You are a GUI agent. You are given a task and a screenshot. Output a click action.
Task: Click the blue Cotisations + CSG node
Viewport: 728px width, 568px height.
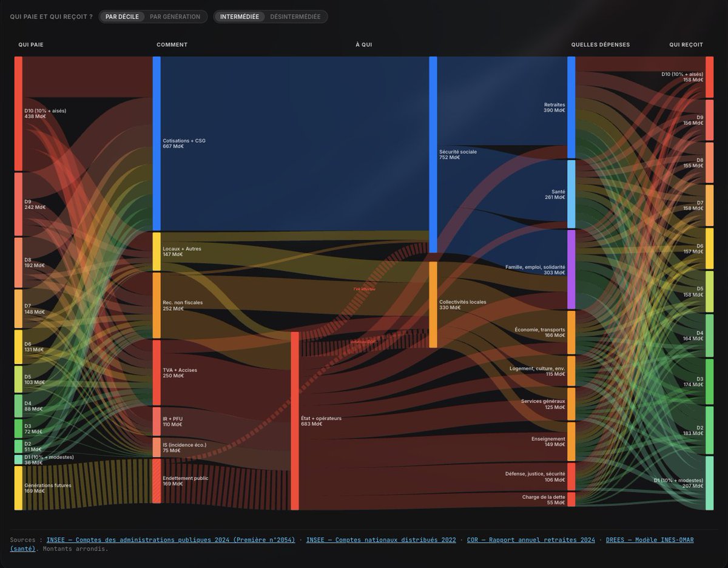[157, 143]
